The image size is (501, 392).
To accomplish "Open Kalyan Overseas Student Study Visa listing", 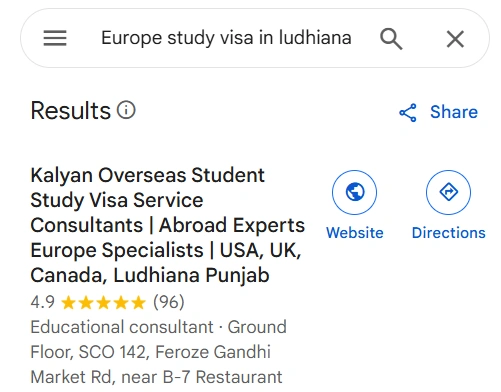I will 167,225.
